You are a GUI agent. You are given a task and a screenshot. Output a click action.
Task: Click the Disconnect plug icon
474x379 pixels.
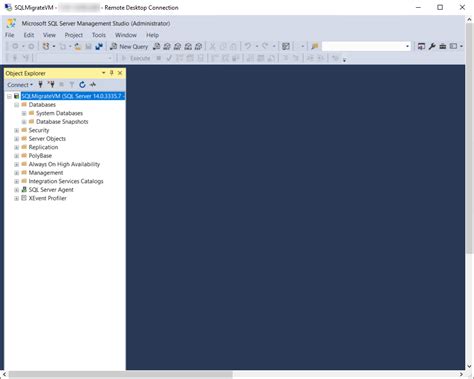51,85
